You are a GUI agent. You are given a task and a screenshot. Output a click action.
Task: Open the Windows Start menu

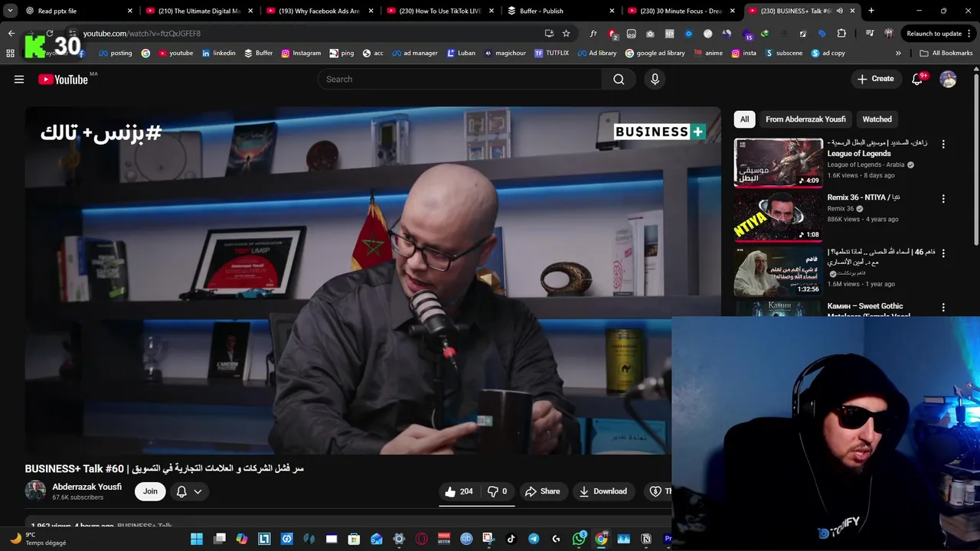pyautogui.click(x=197, y=539)
